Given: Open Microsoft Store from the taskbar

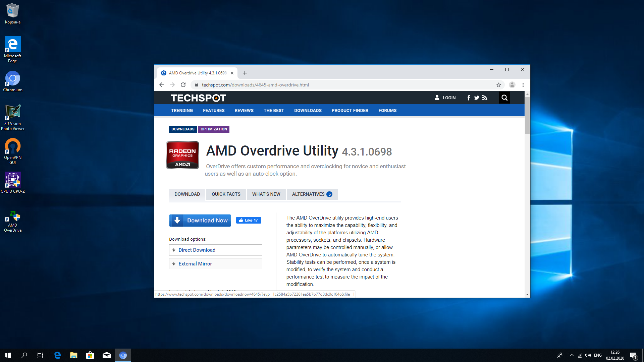Looking at the screenshot, I should (90, 355).
